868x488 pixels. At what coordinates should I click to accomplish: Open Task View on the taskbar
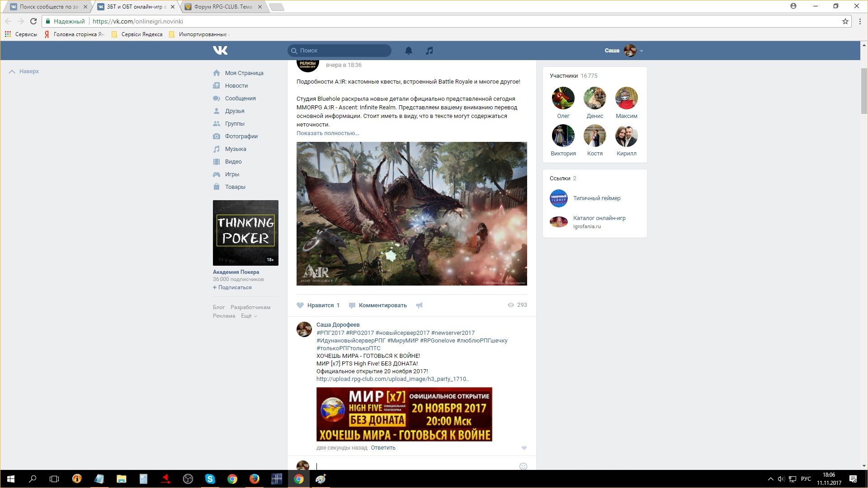(x=54, y=479)
